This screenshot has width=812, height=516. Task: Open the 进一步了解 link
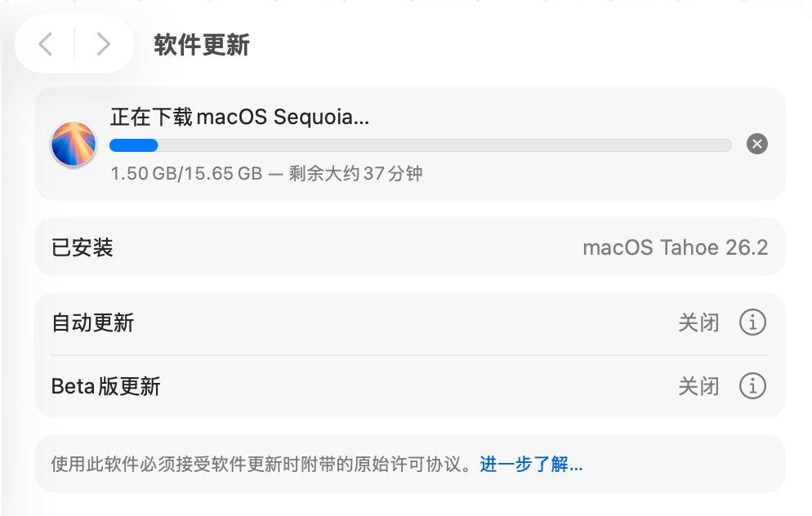click(531, 465)
